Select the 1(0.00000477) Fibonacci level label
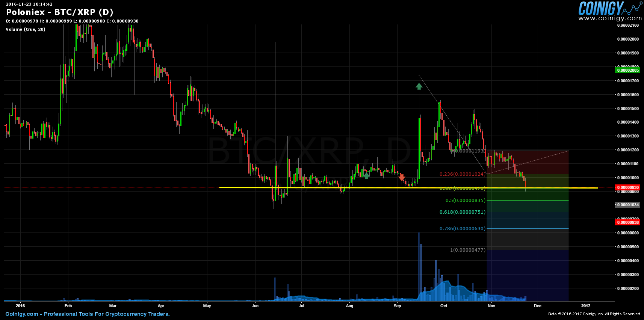Screen dimensions: 644x320 [x=468, y=250]
